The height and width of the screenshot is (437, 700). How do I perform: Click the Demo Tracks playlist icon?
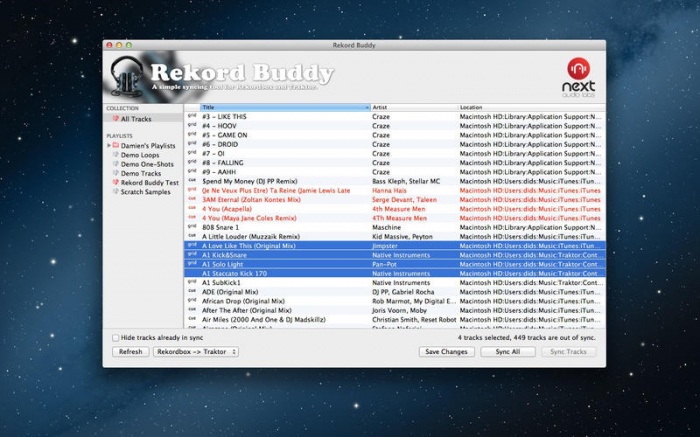(x=116, y=174)
